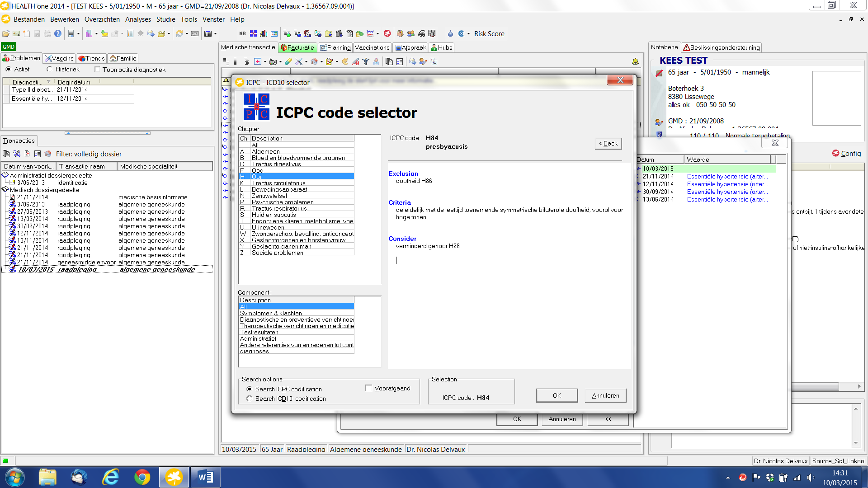Click Risk Score button in toolbar
The height and width of the screenshot is (488, 868).
489,34
